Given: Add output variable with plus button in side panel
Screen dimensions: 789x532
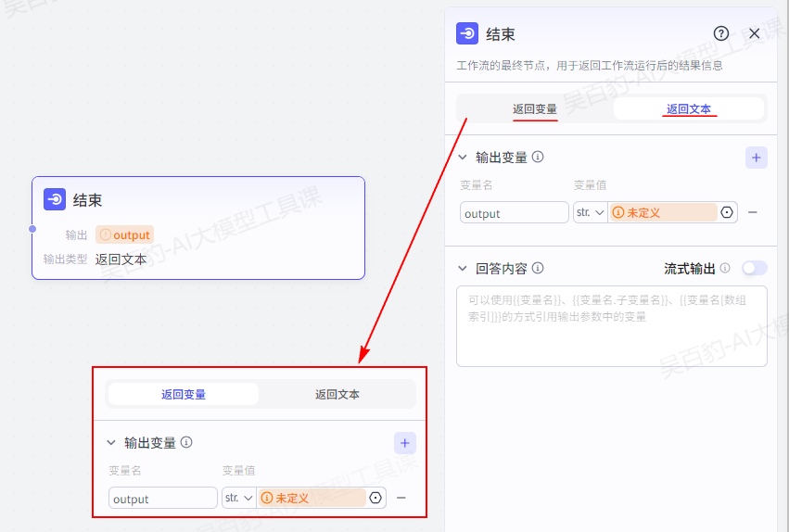Looking at the screenshot, I should point(757,158).
